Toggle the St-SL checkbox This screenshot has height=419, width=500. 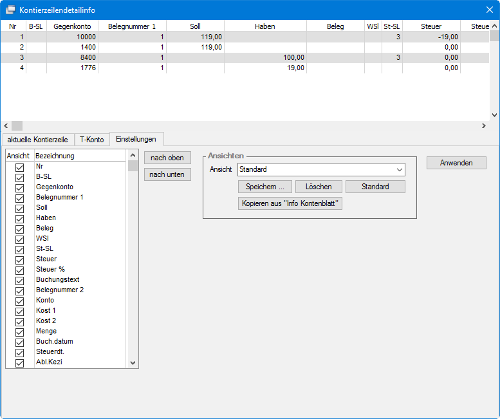point(20,250)
